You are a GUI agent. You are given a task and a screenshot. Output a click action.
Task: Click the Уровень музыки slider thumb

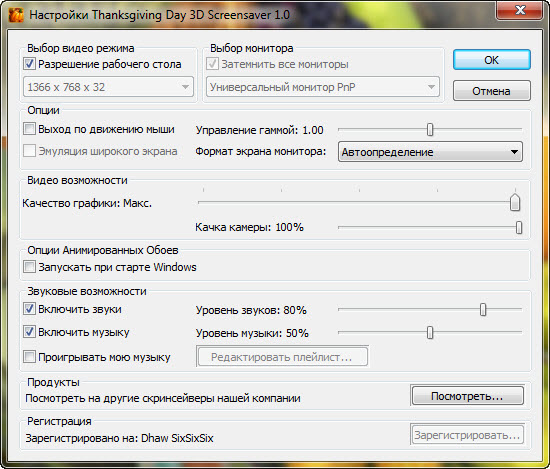[430, 332]
